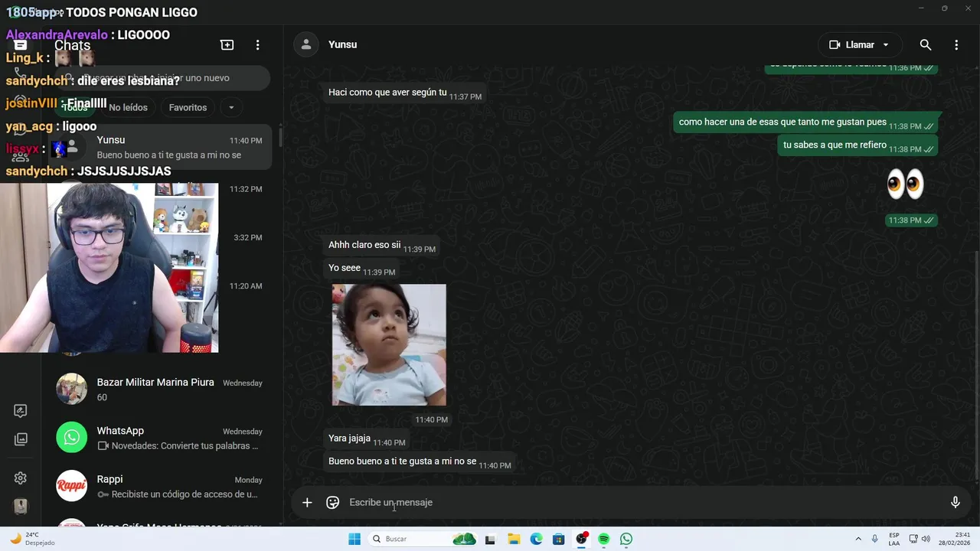Open your profile picture in the sidebar
This screenshot has height=551, width=980.
point(21,506)
